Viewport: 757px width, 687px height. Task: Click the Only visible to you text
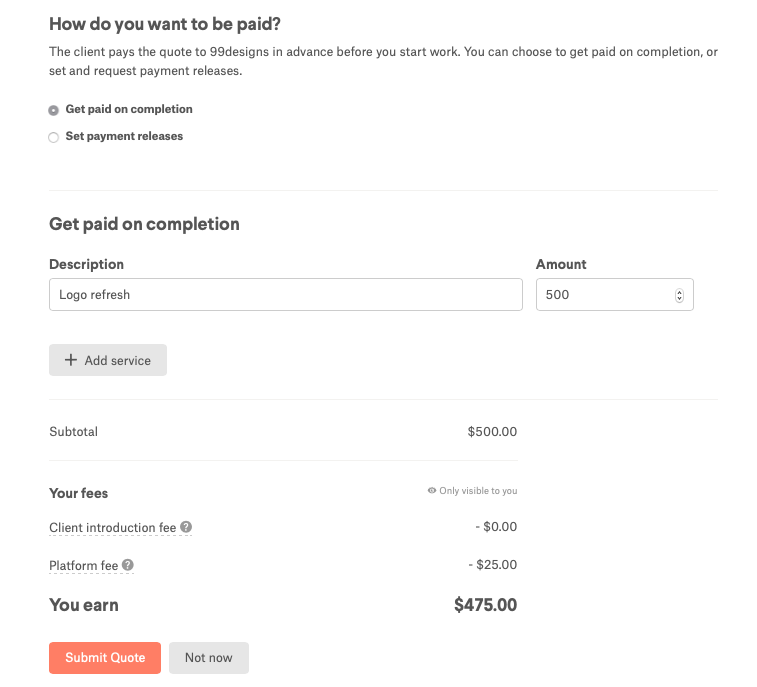pyautogui.click(x=479, y=491)
